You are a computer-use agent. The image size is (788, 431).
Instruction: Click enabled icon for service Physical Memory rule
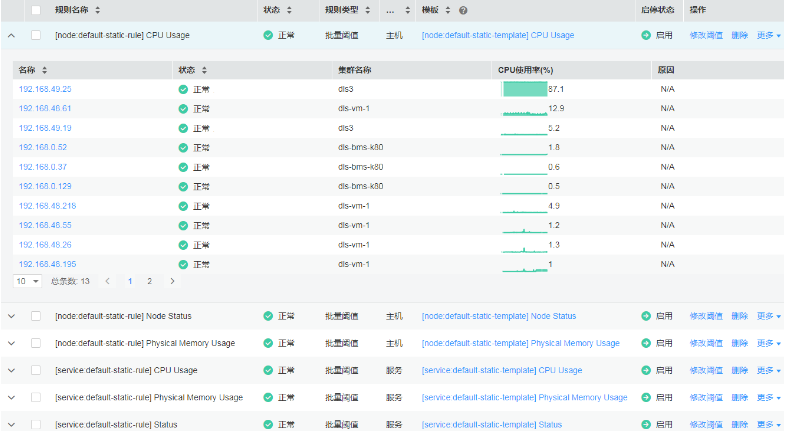point(646,397)
